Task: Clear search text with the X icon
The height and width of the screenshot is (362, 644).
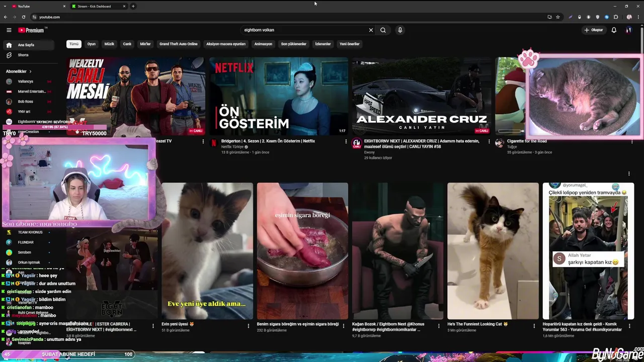Action: click(x=371, y=30)
